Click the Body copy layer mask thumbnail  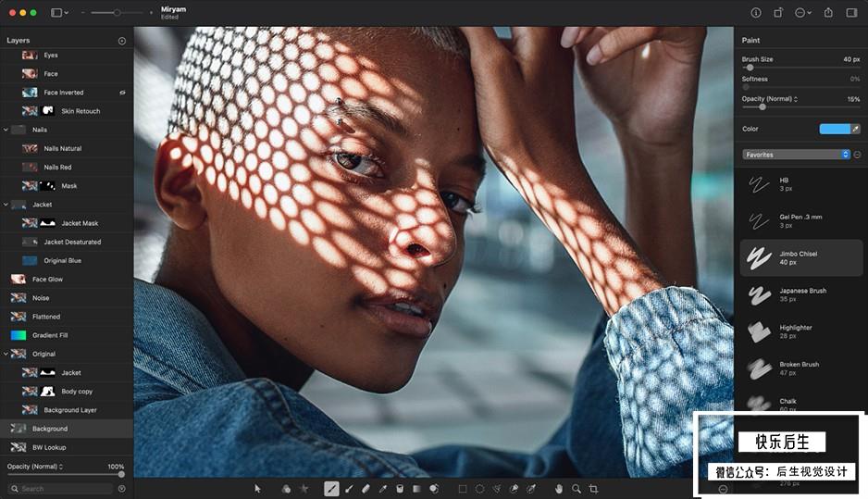coord(47,392)
